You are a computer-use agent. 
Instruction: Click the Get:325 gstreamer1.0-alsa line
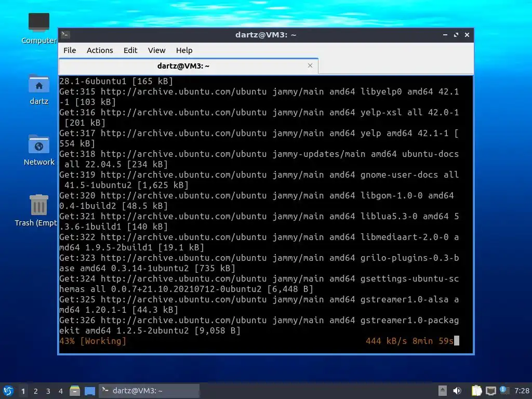pyautogui.click(x=259, y=304)
